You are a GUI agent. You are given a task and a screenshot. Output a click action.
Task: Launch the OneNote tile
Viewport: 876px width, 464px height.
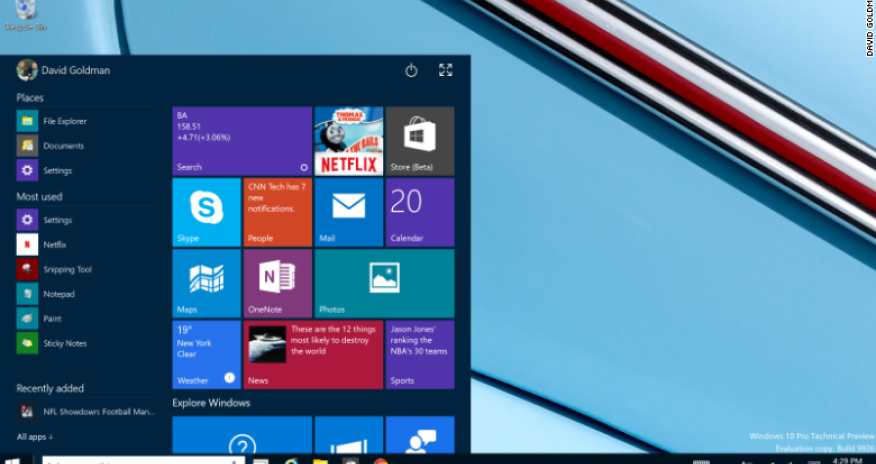point(278,284)
